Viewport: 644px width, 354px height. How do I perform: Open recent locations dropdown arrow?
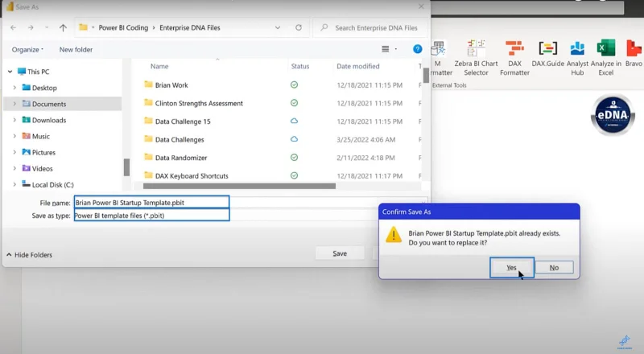[47, 27]
